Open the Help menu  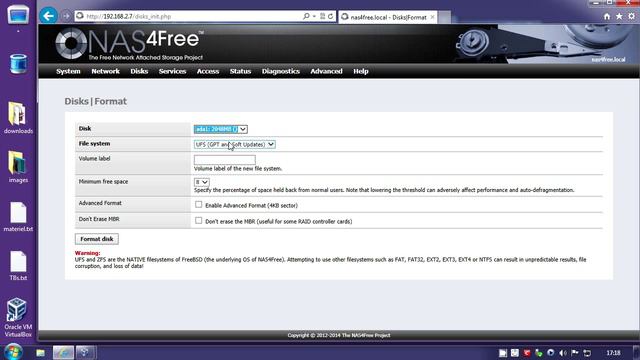pos(361,71)
